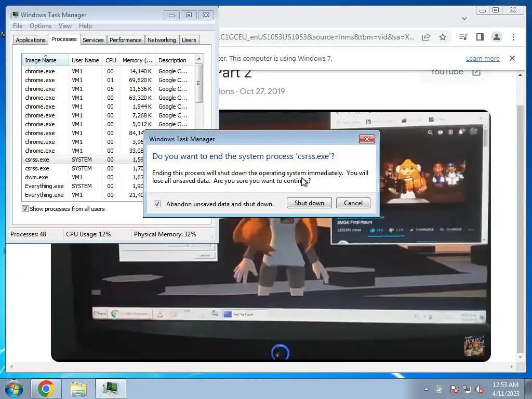Select Everything.exe row owned by SYSTEM
The width and height of the screenshot is (532, 399).
click(x=83, y=186)
